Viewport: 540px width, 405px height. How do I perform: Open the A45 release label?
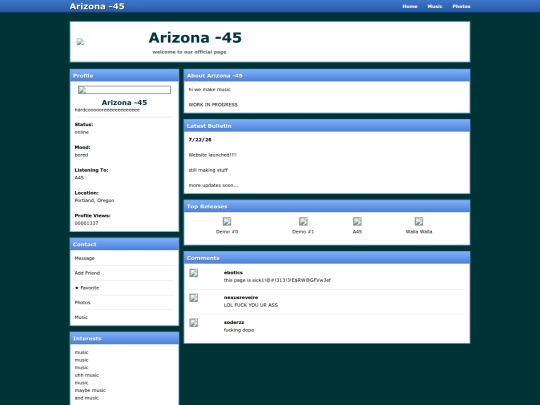click(x=357, y=232)
